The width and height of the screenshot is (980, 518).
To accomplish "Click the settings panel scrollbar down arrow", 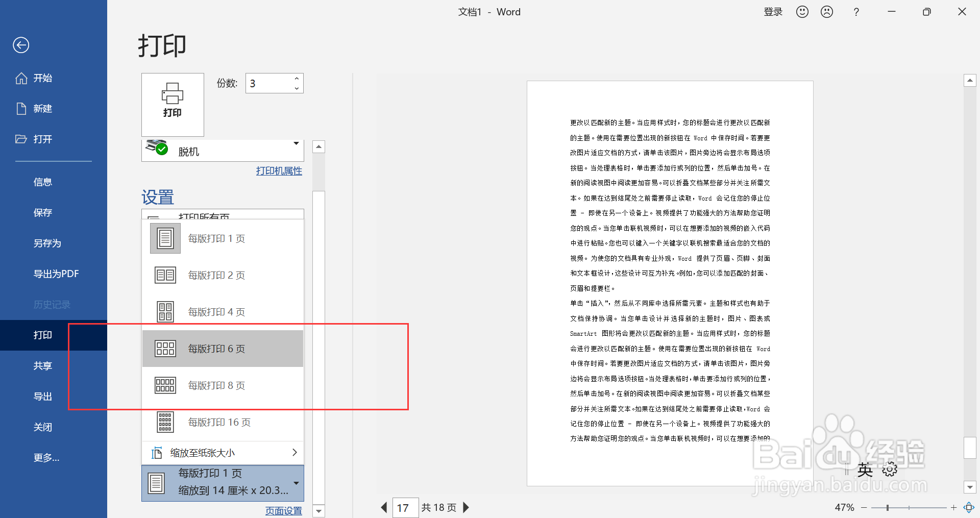I will click(318, 511).
